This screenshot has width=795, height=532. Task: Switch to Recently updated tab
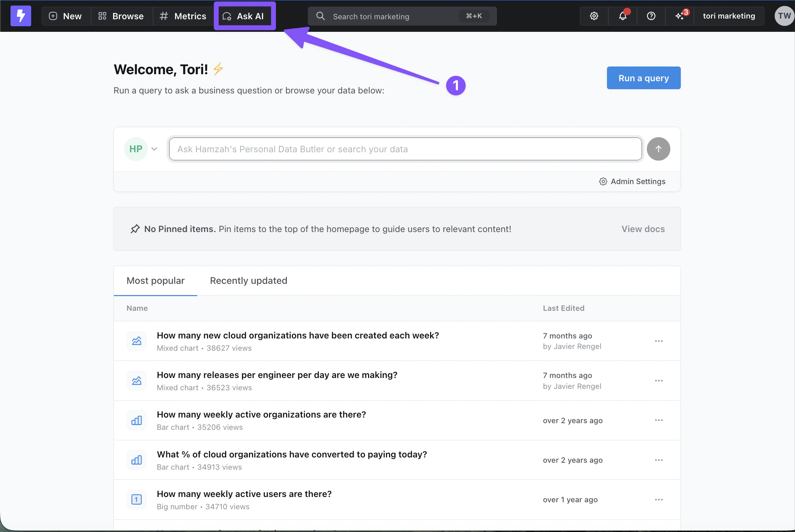248,281
